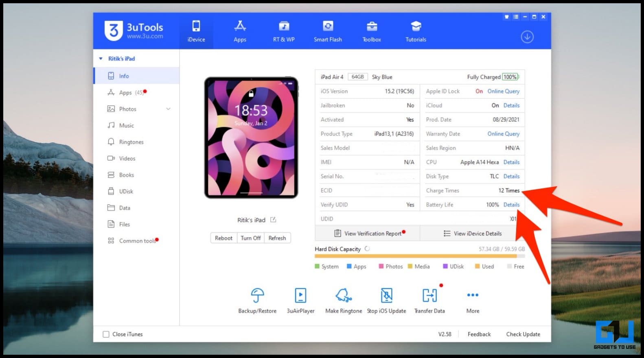
Task: Click the V2.58 version text
Action: (445, 334)
